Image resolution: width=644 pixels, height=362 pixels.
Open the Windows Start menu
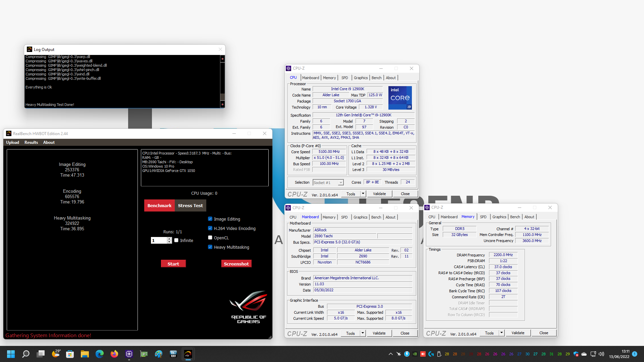pos(11,354)
